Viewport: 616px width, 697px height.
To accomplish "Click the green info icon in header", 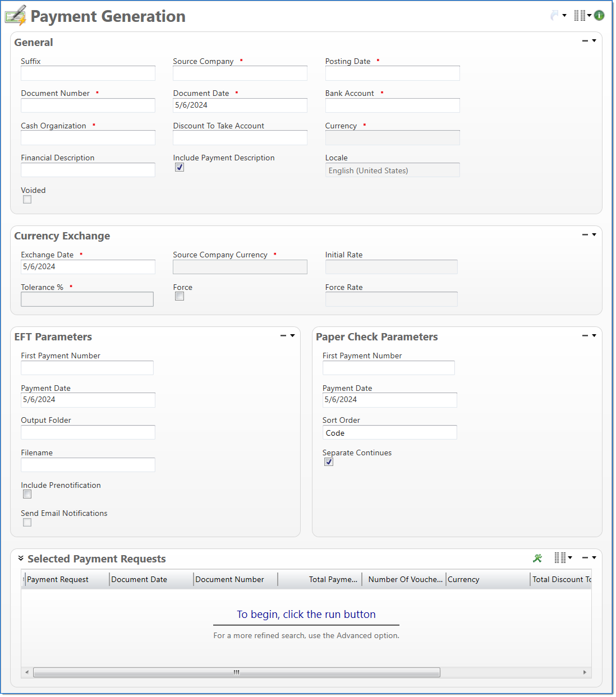I will pos(599,16).
